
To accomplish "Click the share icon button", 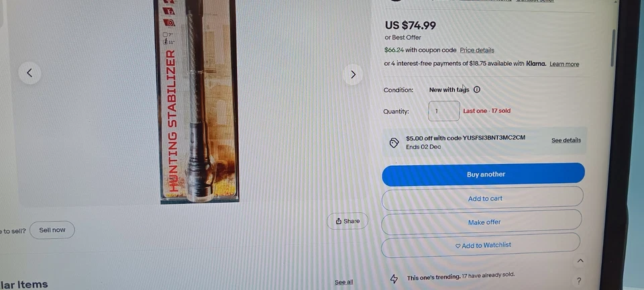I will [x=347, y=221].
